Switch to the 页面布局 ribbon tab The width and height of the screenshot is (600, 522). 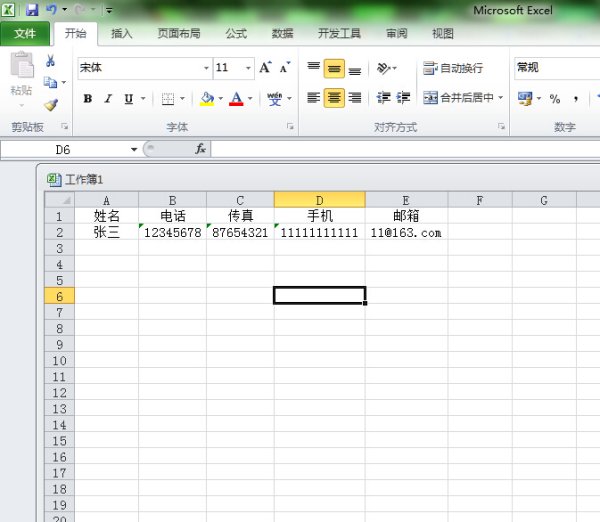pos(179,34)
